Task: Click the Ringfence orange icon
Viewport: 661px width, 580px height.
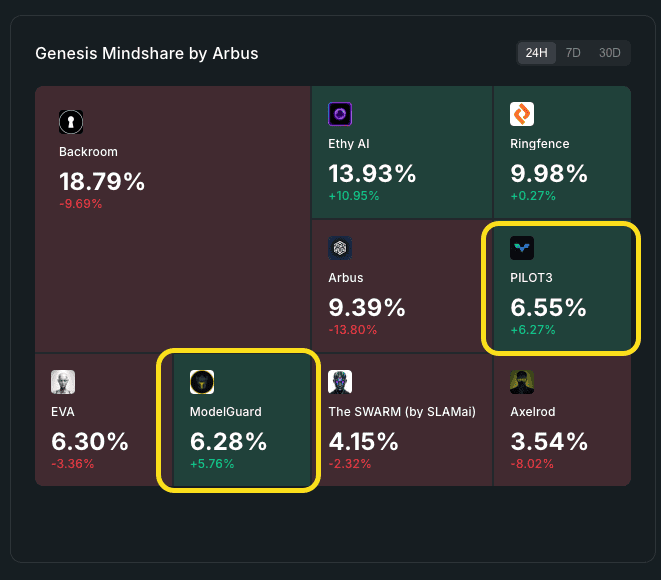Action: (522, 115)
